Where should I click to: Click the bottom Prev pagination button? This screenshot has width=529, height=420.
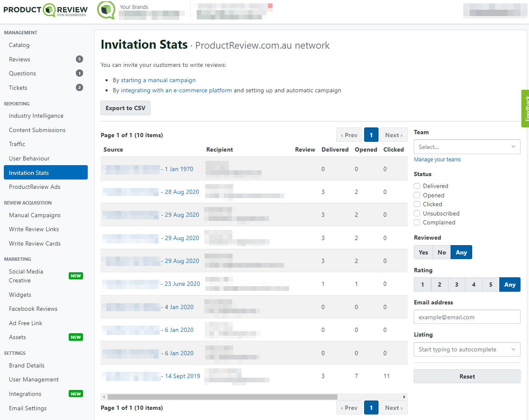(x=349, y=408)
